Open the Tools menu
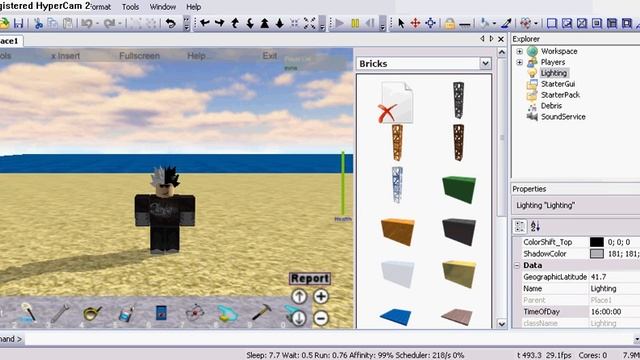The image size is (640, 360). [130, 7]
